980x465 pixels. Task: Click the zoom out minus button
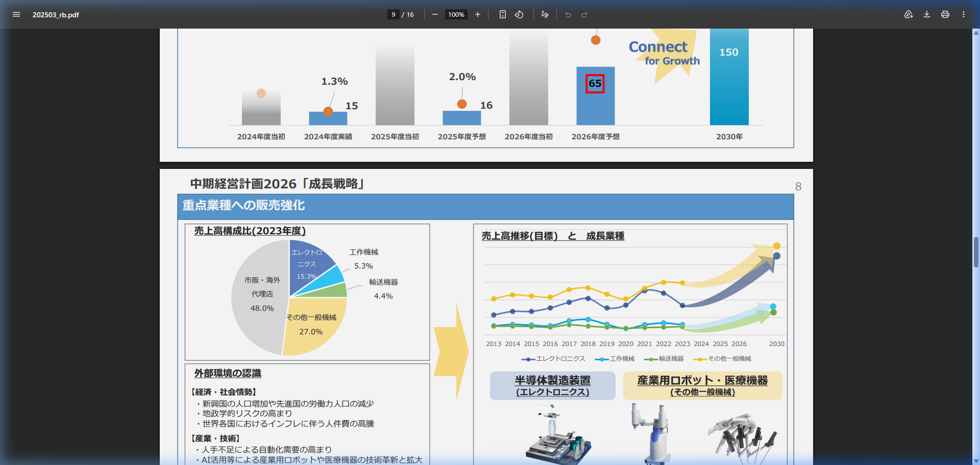pyautogui.click(x=434, y=14)
